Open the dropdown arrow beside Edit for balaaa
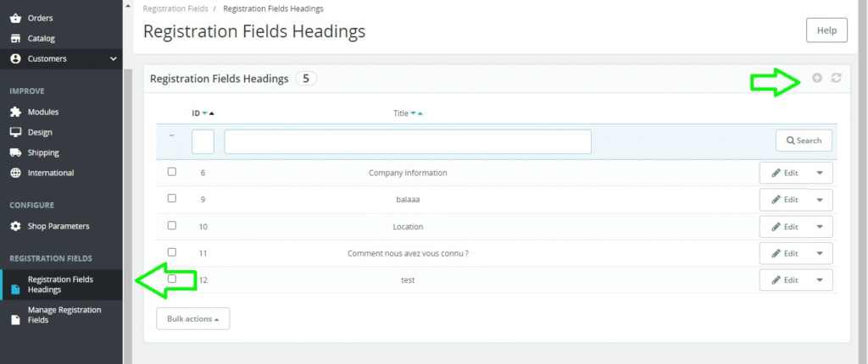Image resolution: width=868 pixels, height=364 pixels. [x=820, y=200]
